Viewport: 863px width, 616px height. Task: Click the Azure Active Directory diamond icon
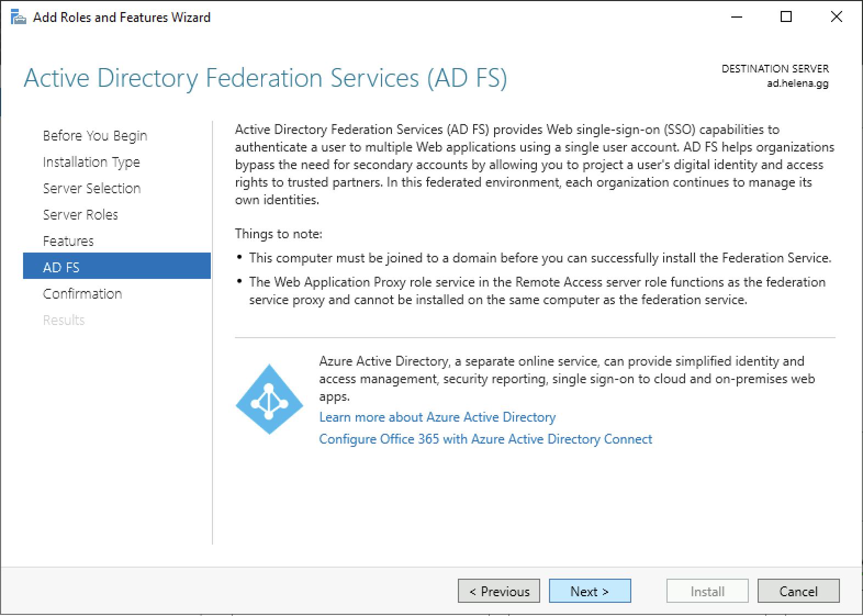click(x=269, y=399)
